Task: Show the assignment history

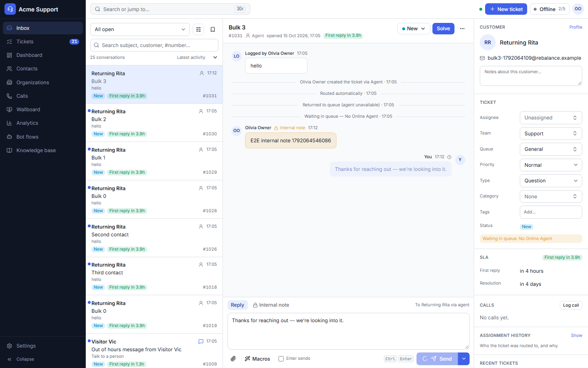Action: pyautogui.click(x=577, y=335)
